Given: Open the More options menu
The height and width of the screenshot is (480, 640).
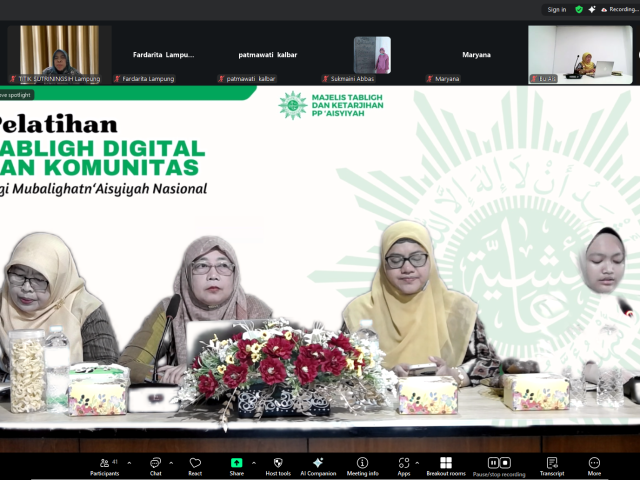Looking at the screenshot, I should coord(594,467).
